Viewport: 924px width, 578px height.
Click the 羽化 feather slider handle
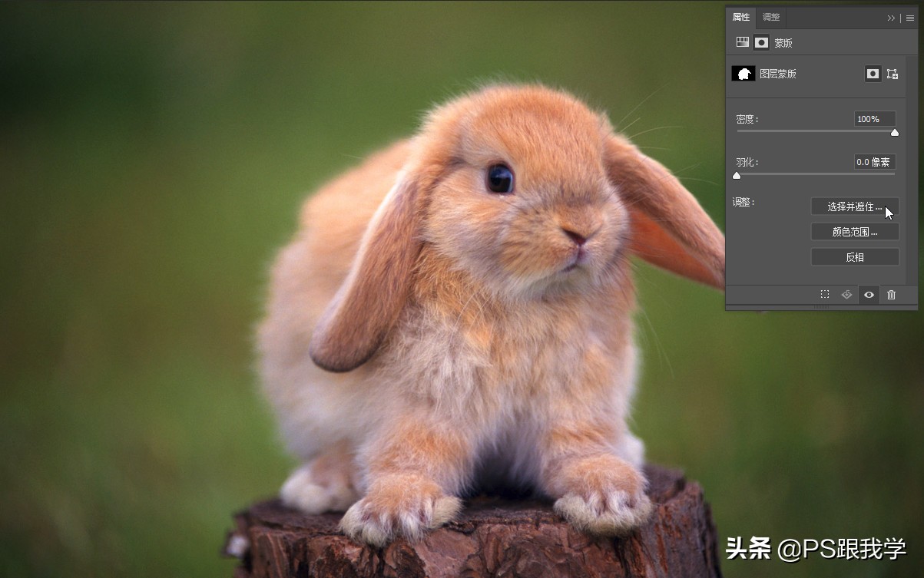click(737, 176)
